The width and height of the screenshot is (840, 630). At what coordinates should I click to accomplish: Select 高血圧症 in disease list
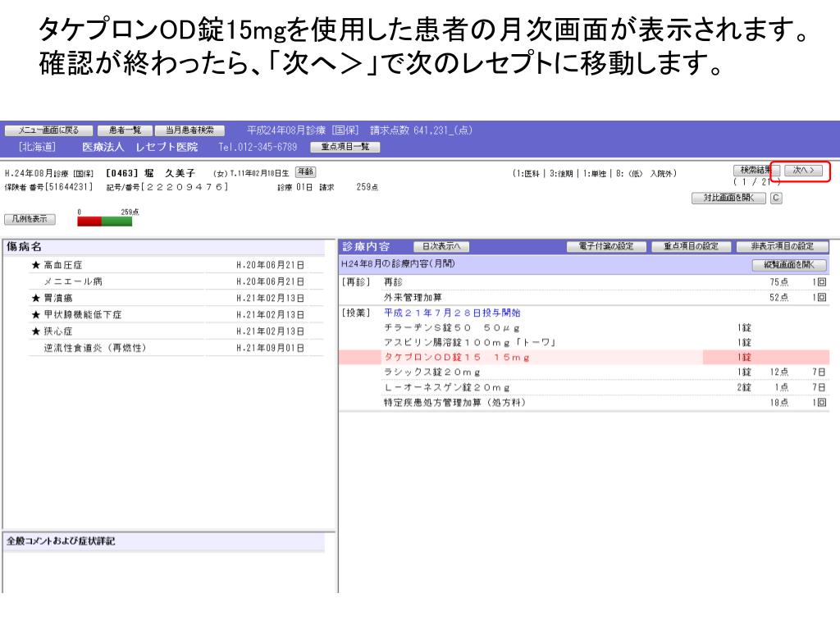tap(62, 265)
